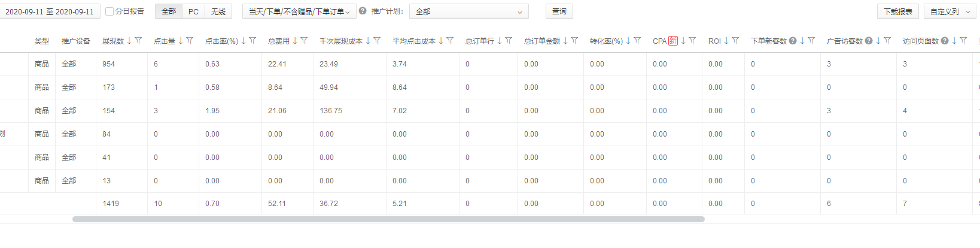Click filter icon for 点击率(%) column

[x=252, y=41]
